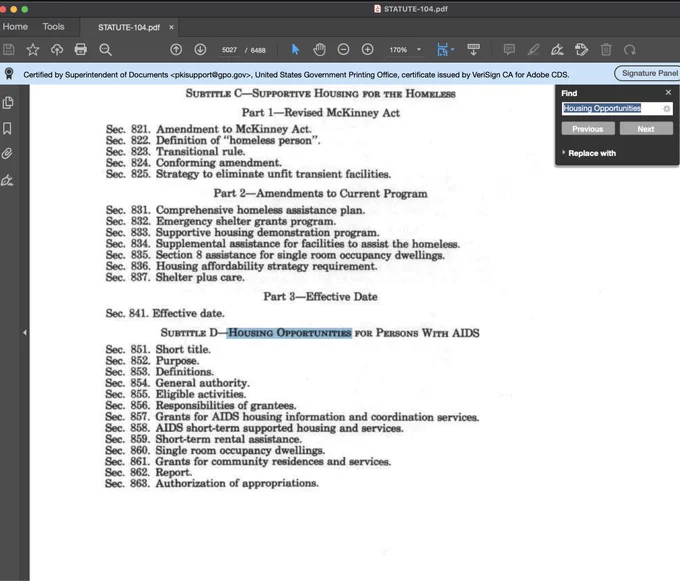Open page thumbnails sidebar panel

(x=8, y=103)
